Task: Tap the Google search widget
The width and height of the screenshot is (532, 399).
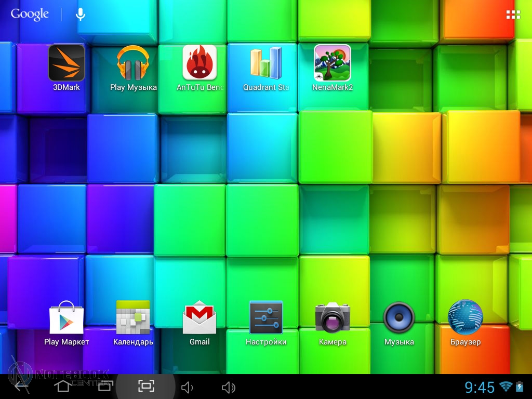Action: click(30, 15)
